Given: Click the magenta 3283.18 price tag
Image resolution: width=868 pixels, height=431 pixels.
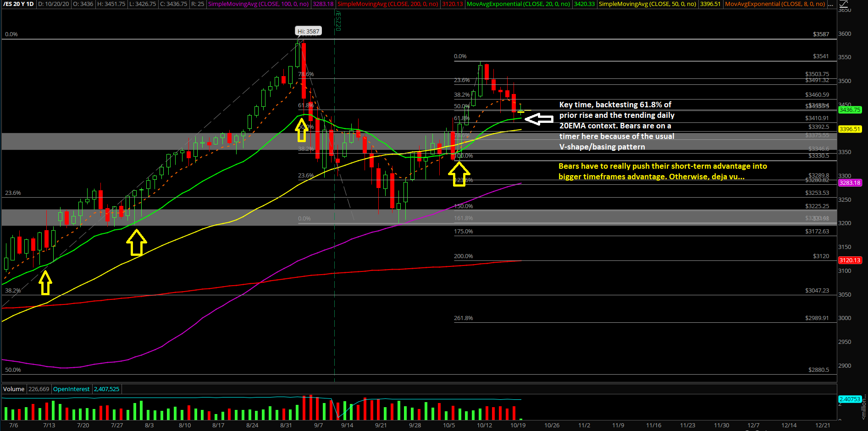Looking at the screenshot, I should point(850,183).
